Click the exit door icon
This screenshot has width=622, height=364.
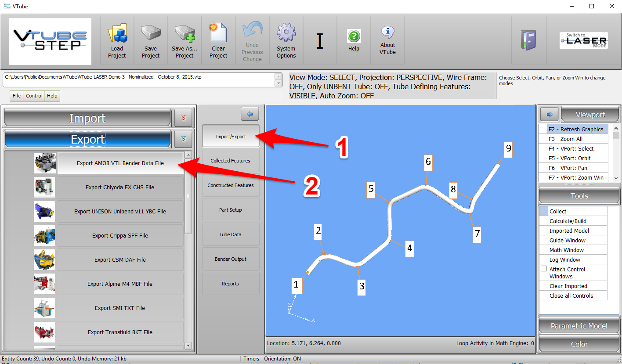click(528, 40)
